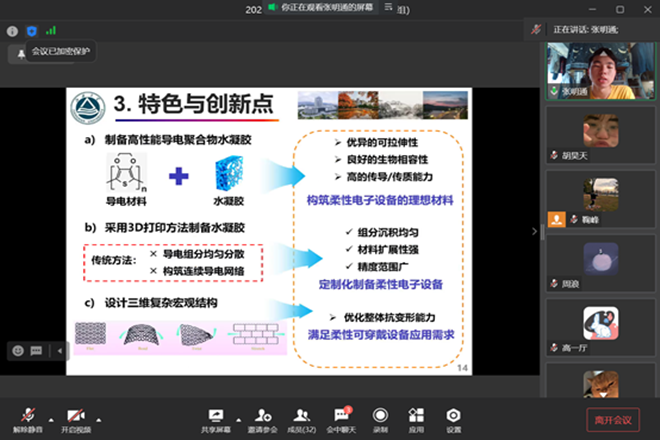The height and width of the screenshot is (440, 660).
Task: Open video options arrow beside 开启视频
Action: click(x=97, y=412)
